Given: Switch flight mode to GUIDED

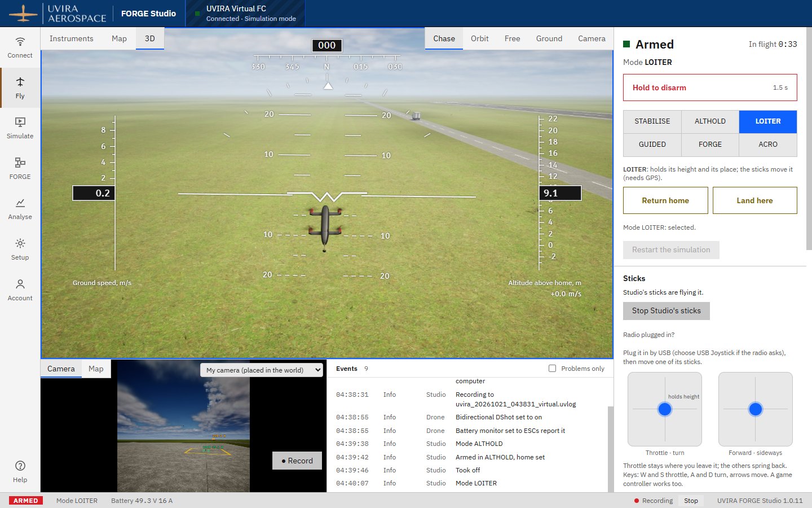Looking at the screenshot, I should 652,144.
